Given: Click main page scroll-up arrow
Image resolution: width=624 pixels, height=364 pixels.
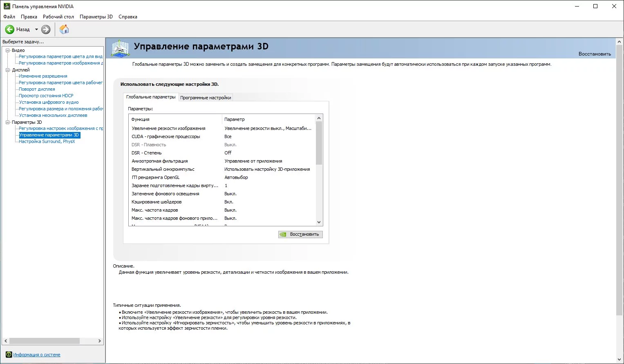Looking at the screenshot, I should 620,42.
